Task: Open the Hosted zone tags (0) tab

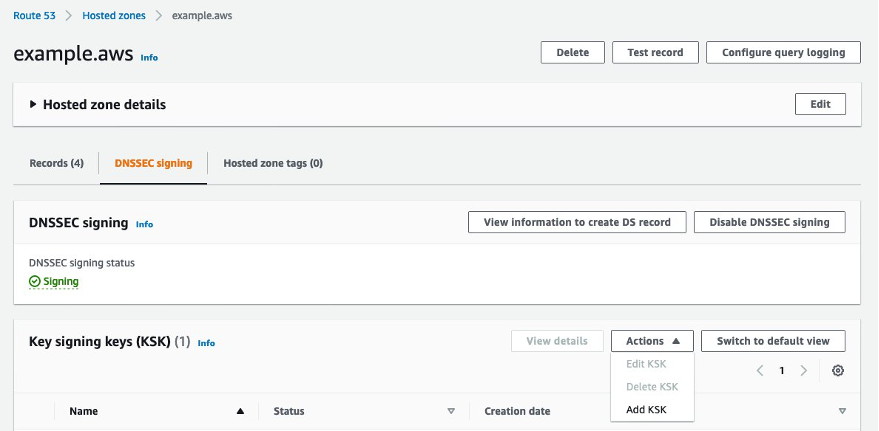Action: [x=273, y=163]
